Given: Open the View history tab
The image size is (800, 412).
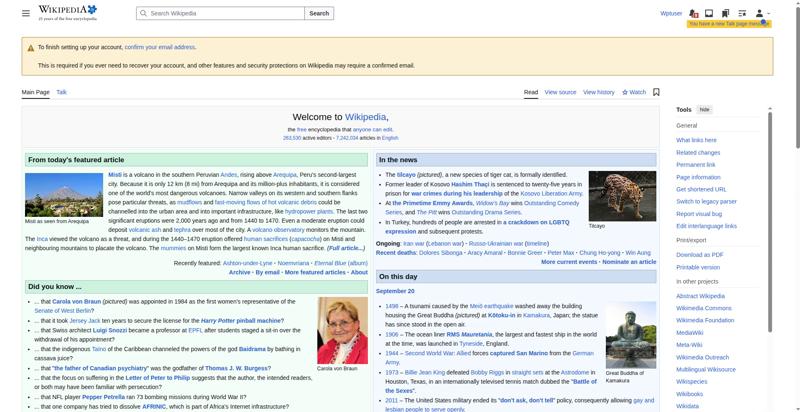Looking at the screenshot, I should point(598,92).
